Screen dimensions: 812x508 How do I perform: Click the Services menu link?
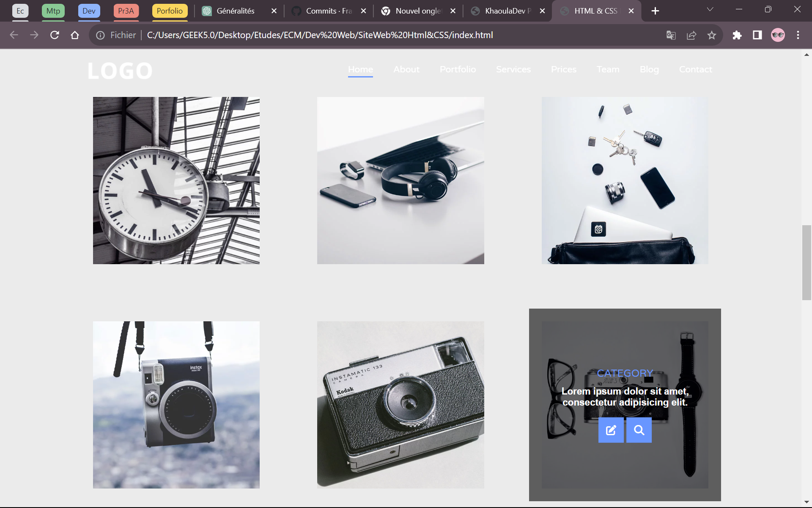pos(513,69)
